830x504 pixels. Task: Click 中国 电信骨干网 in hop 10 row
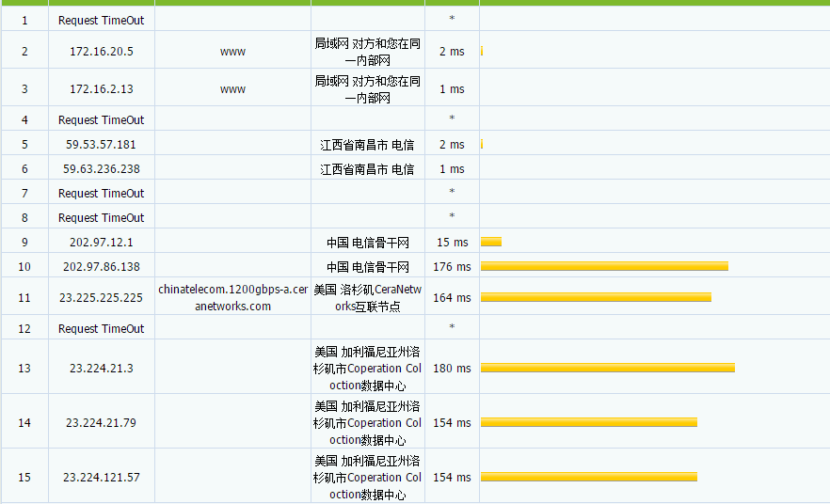point(367,267)
